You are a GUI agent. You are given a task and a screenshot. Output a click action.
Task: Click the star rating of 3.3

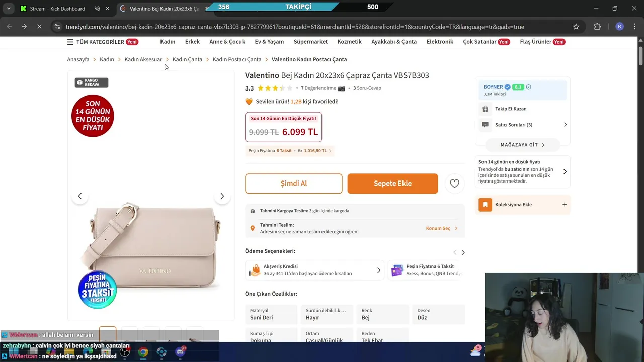[x=275, y=88]
